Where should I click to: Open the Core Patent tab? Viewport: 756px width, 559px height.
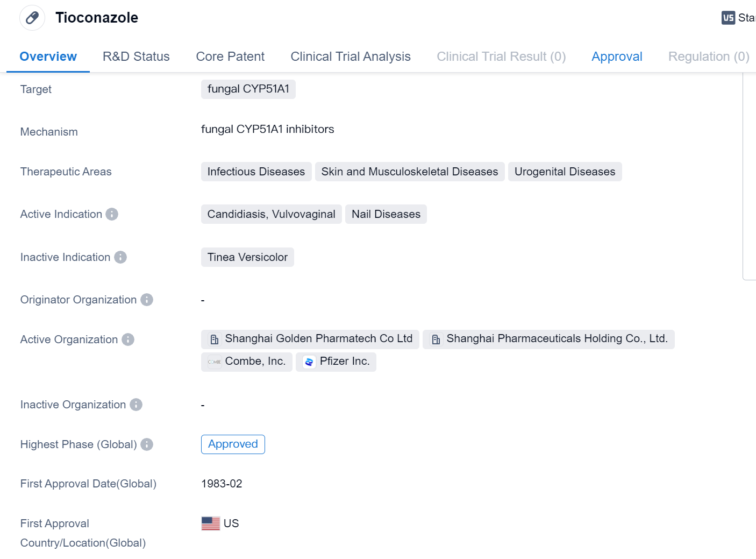pyautogui.click(x=230, y=56)
